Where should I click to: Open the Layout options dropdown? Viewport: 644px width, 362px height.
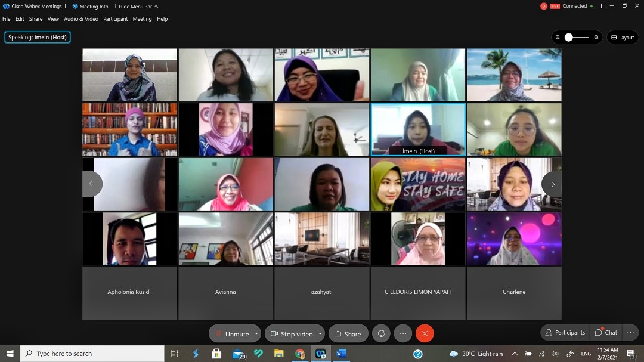(x=623, y=38)
